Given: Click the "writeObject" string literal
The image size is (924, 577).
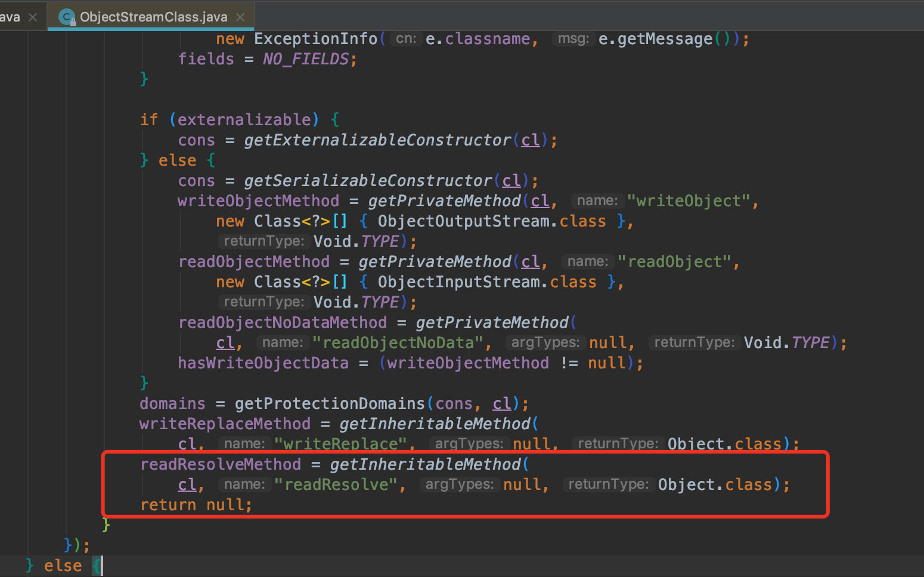Looking at the screenshot, I should [x=688, y=201].
